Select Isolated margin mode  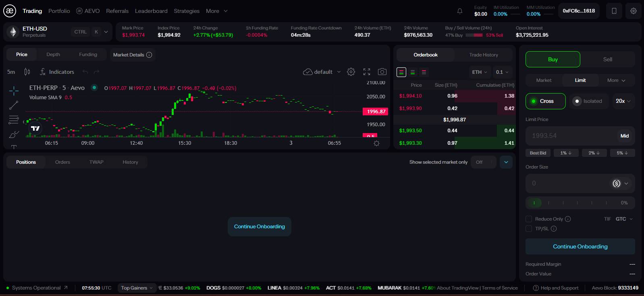pos(589,101)
